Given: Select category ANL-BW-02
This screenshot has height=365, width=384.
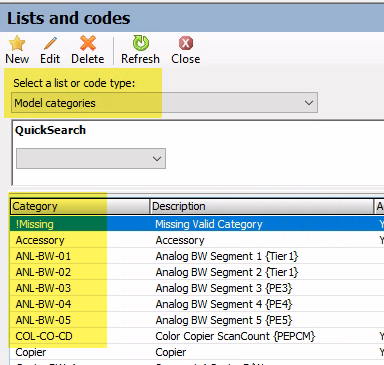Looking at the screenshot, I should click(x=43, y=272).
